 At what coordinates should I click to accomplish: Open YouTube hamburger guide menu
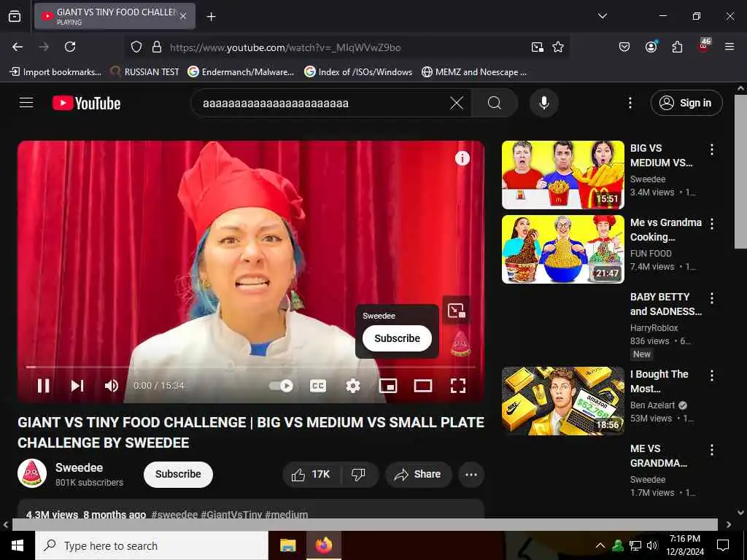pos(26,103)
